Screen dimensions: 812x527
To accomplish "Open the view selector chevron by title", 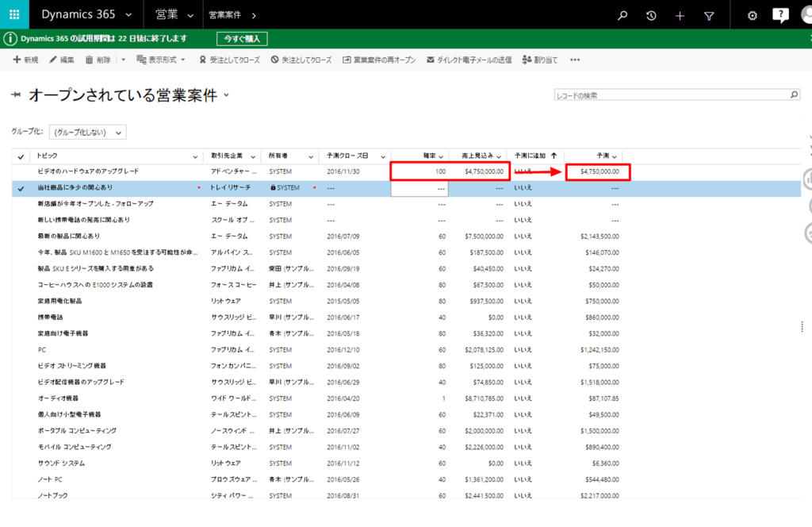I will click(x=226, y=94).
